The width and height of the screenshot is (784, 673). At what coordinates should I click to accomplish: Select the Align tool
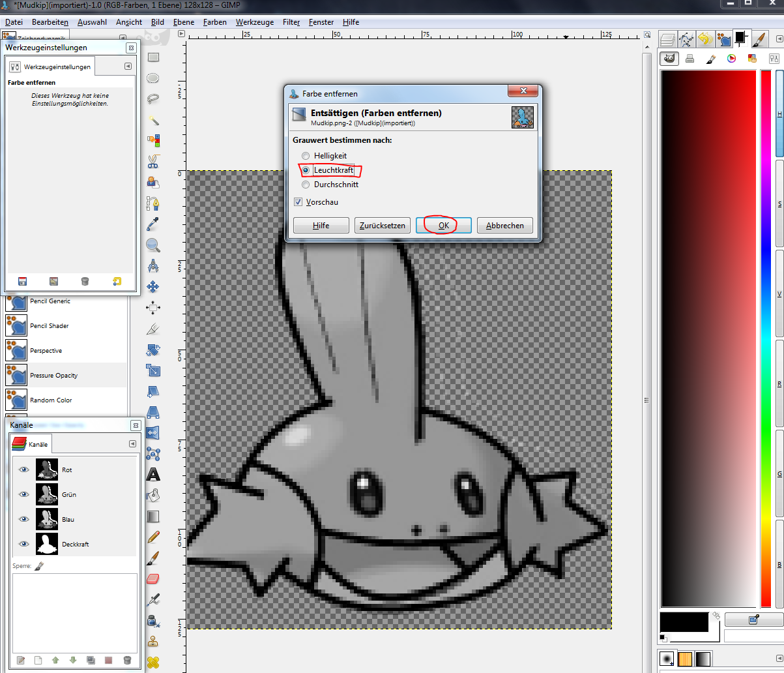(153, 308)
